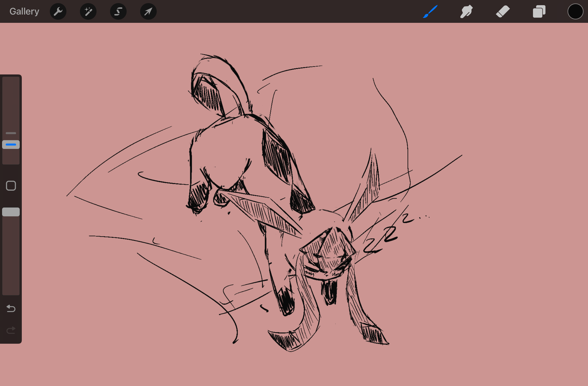Return to the Gallery
The image size is (588, 386).
(x=24, y=11)
